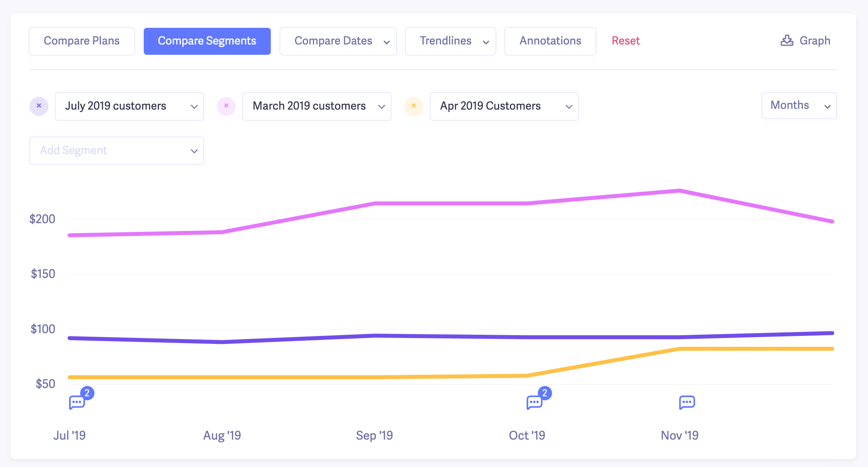Remove the March 2019 customers segment
The image size is (868, 467).
[x=226, y=106]
